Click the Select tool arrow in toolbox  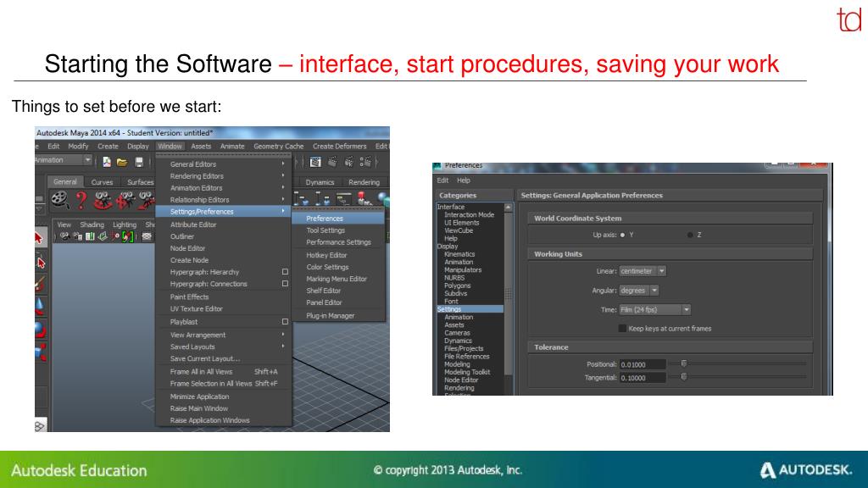click(x=39, y=238)
